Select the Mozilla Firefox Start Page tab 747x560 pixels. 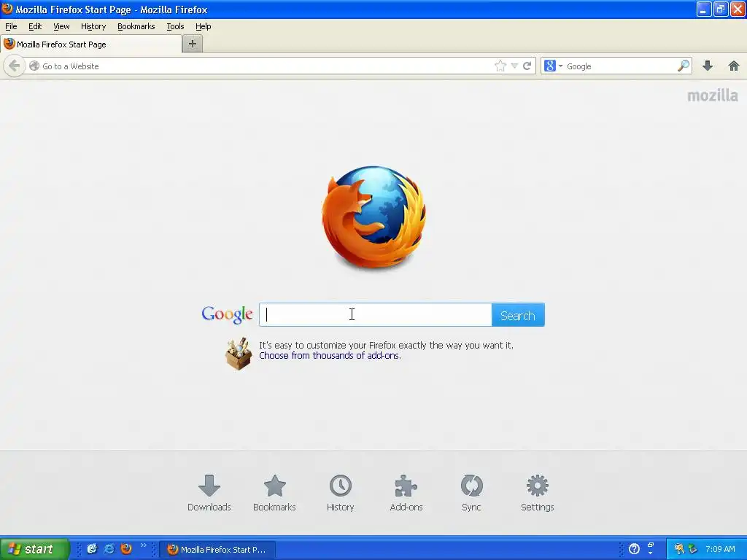pos(90,44)
